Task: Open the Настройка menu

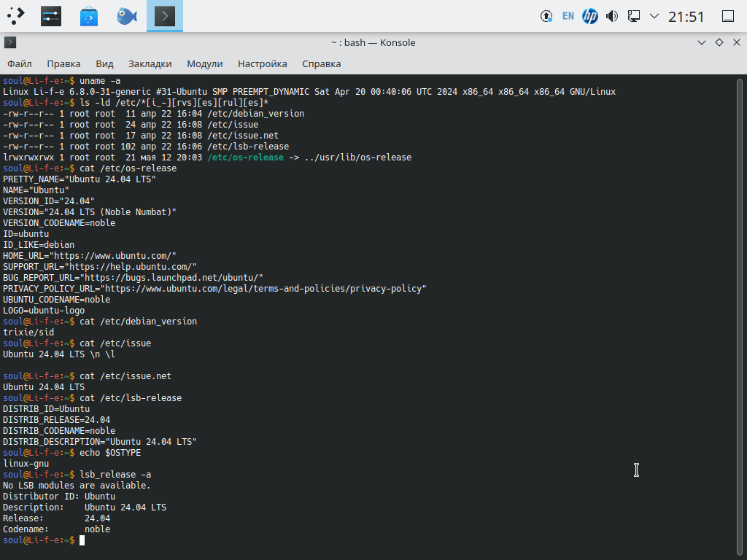Action: click(x=263, y=64)
